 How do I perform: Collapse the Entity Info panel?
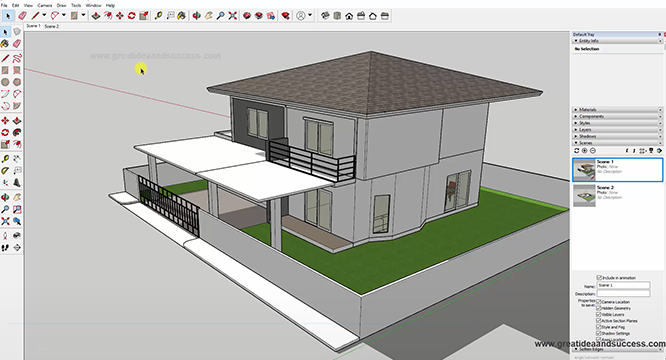pos(617,41)
